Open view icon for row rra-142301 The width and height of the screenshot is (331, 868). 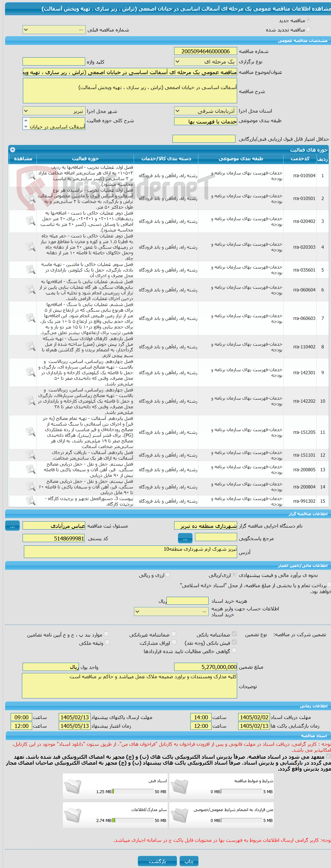click(x=31, y=372)
